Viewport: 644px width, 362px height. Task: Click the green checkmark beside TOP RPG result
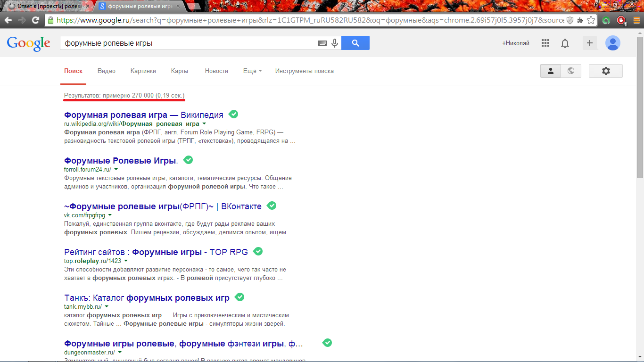point(258,251)
